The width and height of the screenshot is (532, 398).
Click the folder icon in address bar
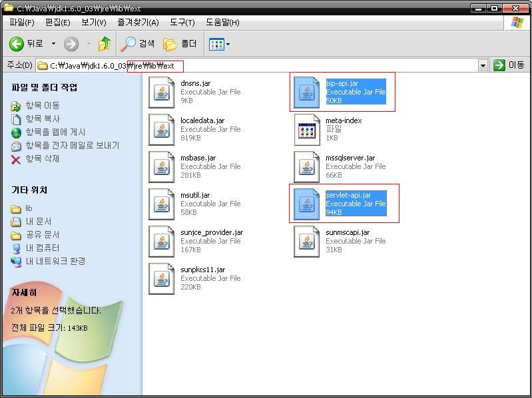tap(42, 65)
